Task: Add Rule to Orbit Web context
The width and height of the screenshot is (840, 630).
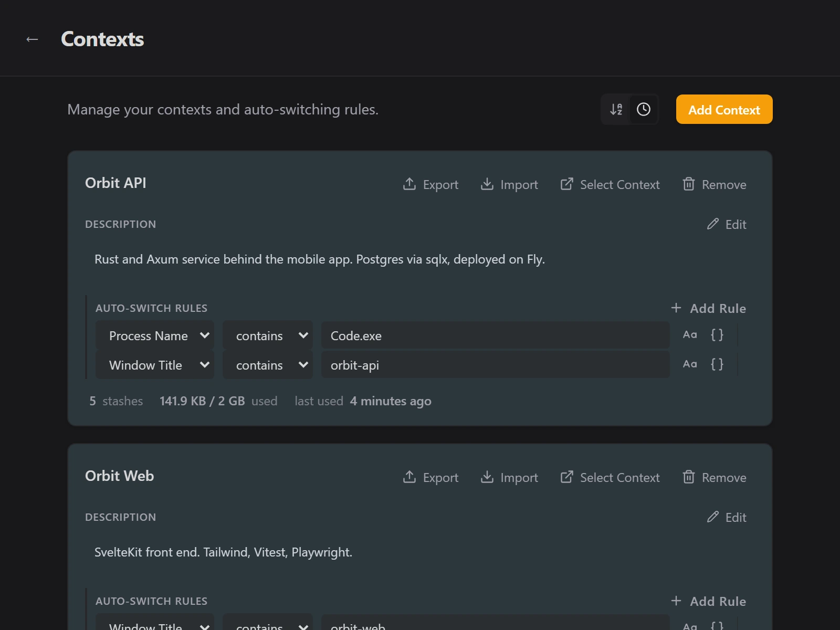Action: point(708,601)
